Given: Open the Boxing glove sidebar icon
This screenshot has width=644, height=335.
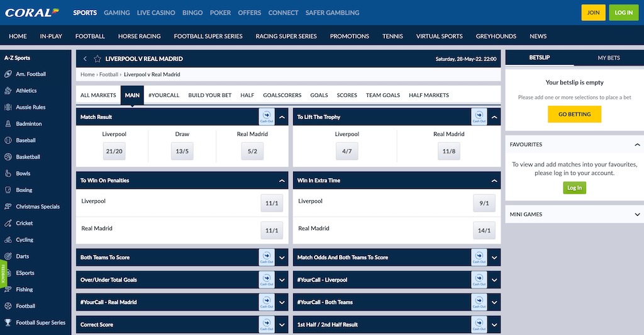Looking at the screenshot, I should point(8,190).
